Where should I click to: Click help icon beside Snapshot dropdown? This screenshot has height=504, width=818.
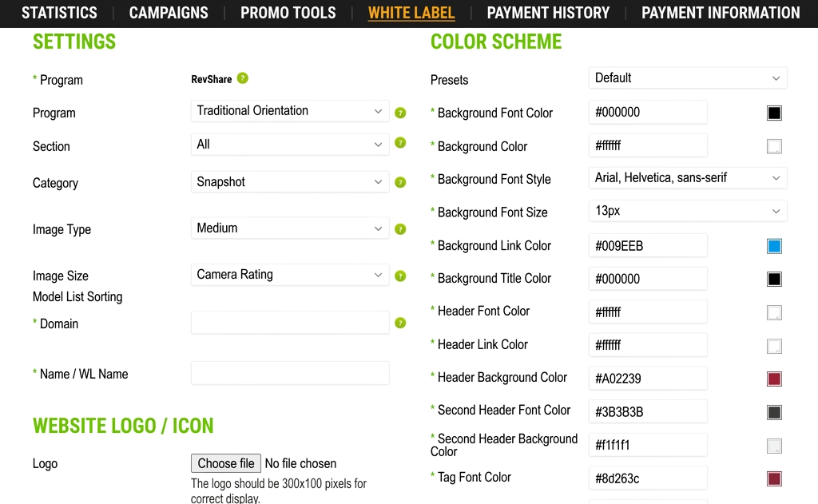pyautogui.click(x=400, y=182)
